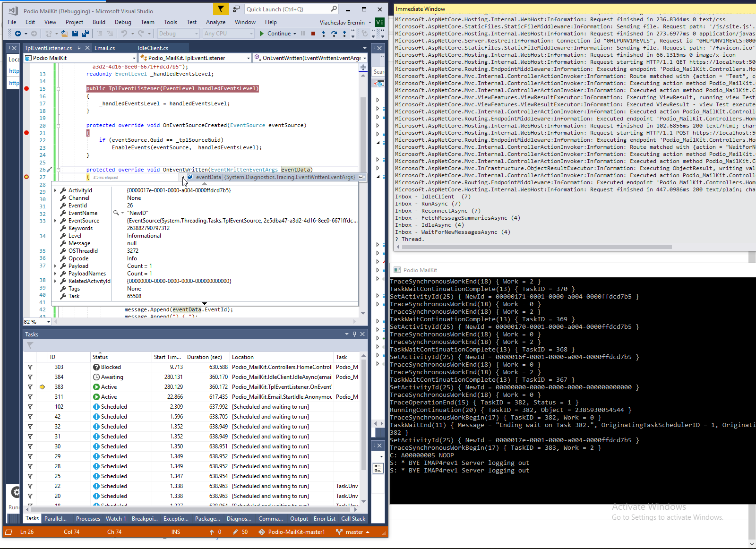This screenshot has width=756, height=549.
Task: Toggle the breakpoint on line 15
Action: [26, 88]
